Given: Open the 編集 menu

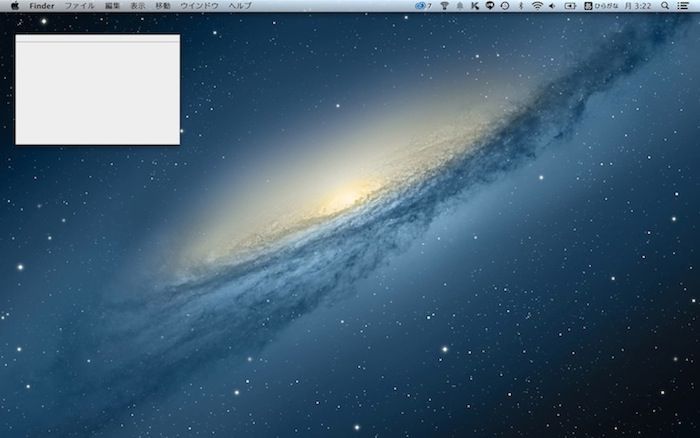Looking at the screenshot, I should (112, 6).
